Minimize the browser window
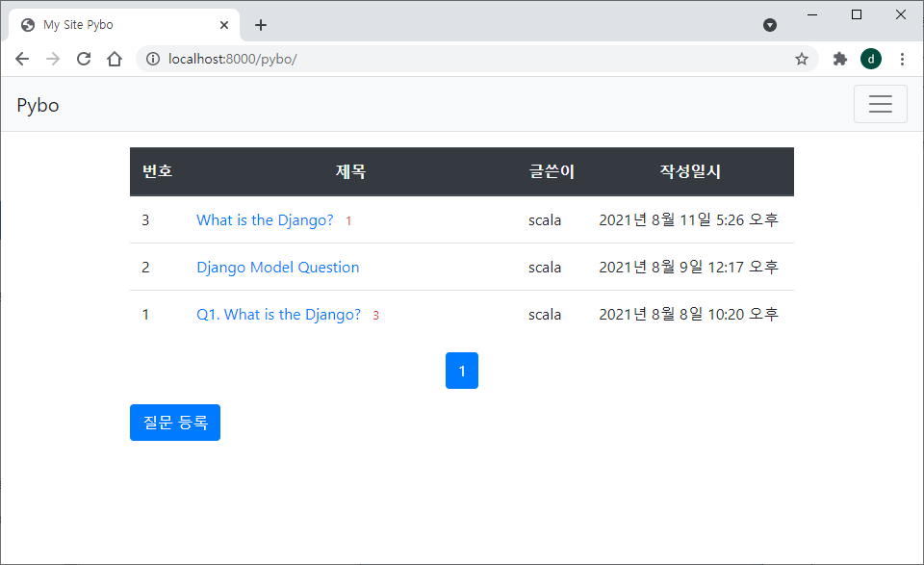Screen dimensions: 924x565 [x=812, y=14]
